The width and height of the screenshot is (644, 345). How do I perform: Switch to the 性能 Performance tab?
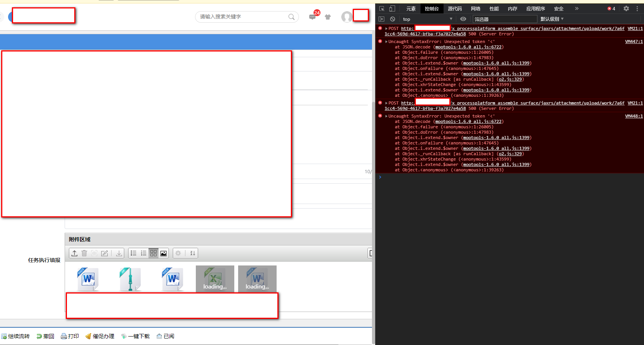pyautogui.click(x=494, y=8)
